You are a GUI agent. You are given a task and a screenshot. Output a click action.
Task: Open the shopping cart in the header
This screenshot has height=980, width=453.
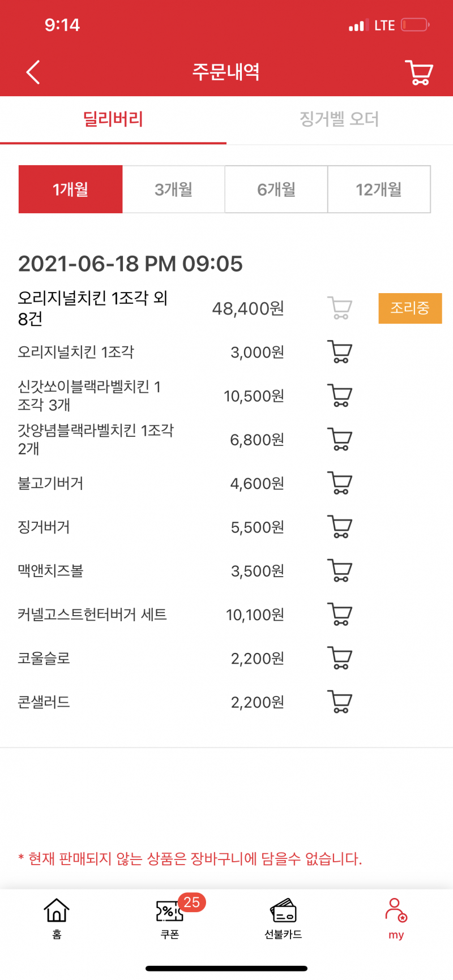(x=419, y=72)
